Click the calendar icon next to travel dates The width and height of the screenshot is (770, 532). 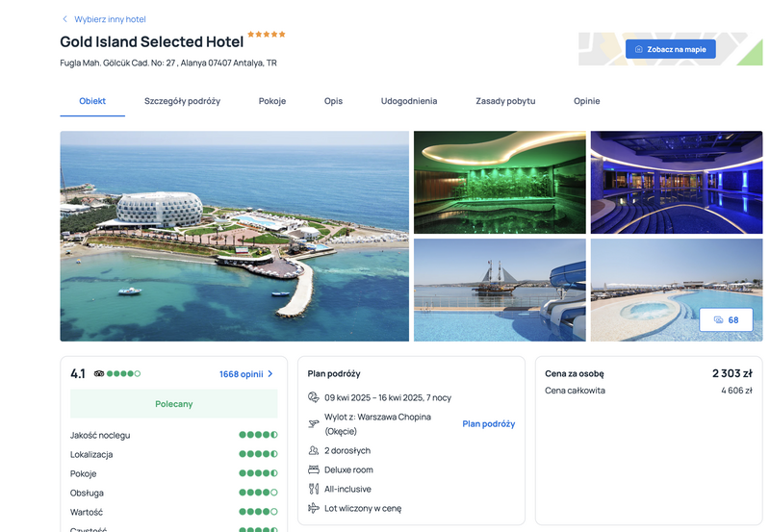click(x=313, y=397)
